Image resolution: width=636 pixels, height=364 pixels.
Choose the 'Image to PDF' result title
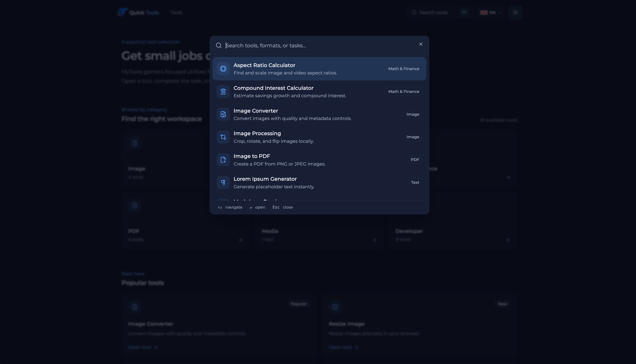click(252, 156)
